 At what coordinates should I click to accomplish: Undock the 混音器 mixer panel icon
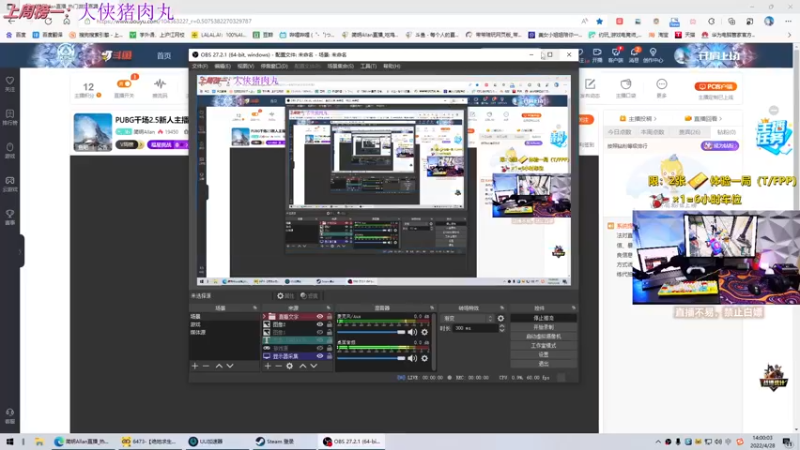point(432,308)
